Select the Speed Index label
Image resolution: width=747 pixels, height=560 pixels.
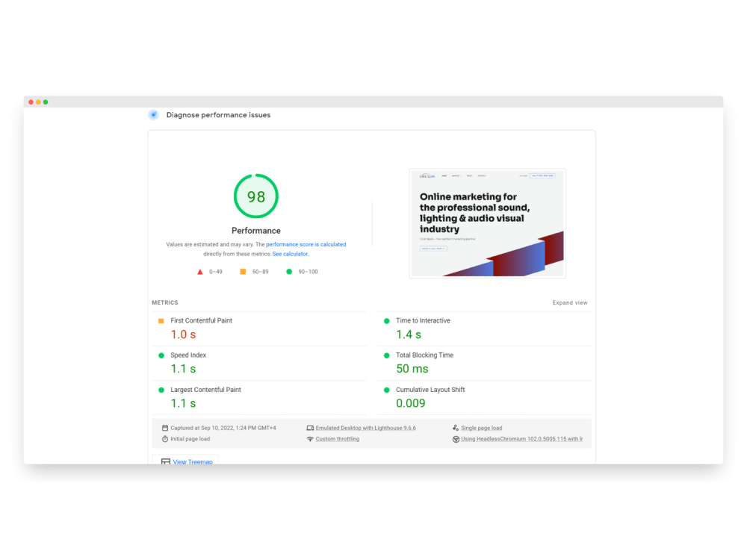coord(188,355)
